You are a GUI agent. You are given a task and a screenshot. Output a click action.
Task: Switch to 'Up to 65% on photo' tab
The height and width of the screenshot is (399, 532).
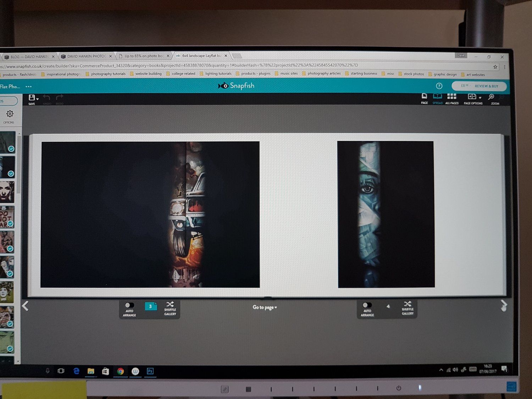tap(144, 56)
